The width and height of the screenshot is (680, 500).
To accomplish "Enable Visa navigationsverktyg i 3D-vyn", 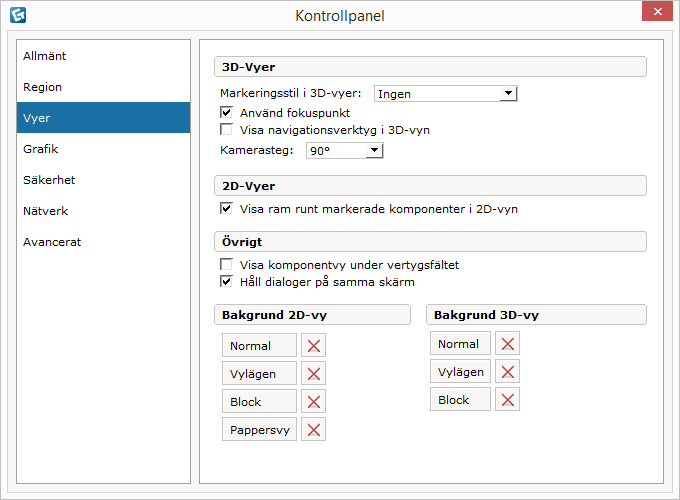I will coord(226,129).
